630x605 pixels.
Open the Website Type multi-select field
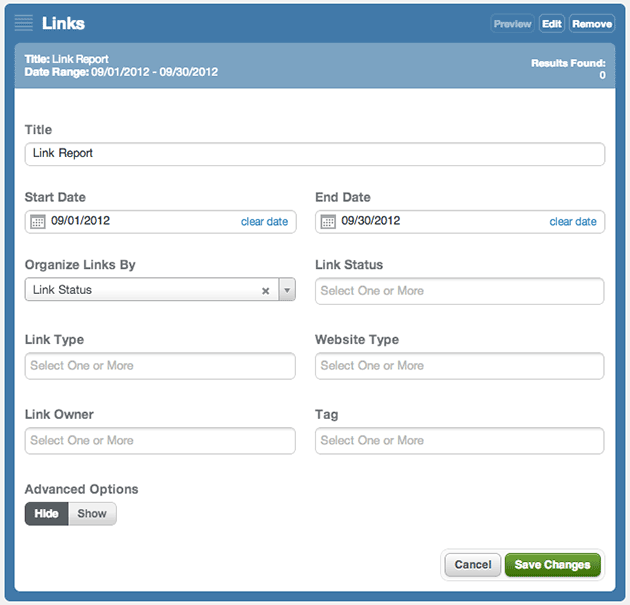(x=459, y=366)
